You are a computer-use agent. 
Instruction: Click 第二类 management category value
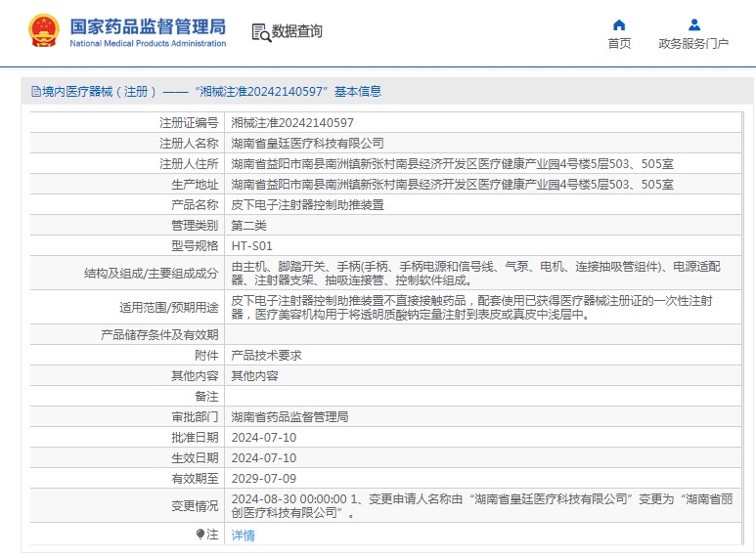[x=248, y=226]
